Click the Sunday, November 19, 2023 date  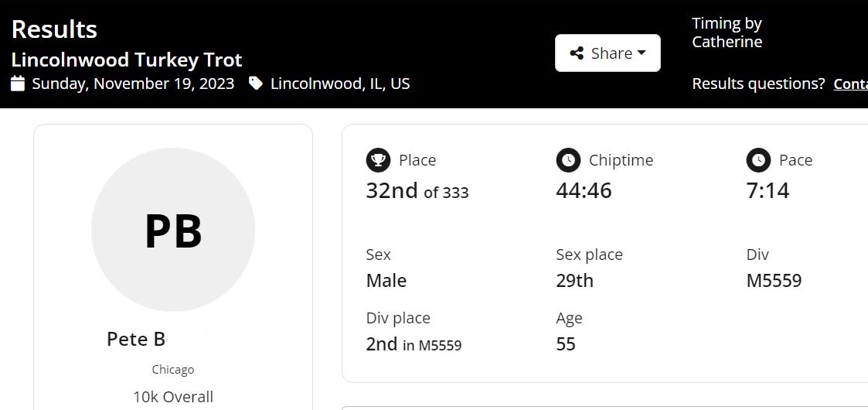tap(133, 84)
